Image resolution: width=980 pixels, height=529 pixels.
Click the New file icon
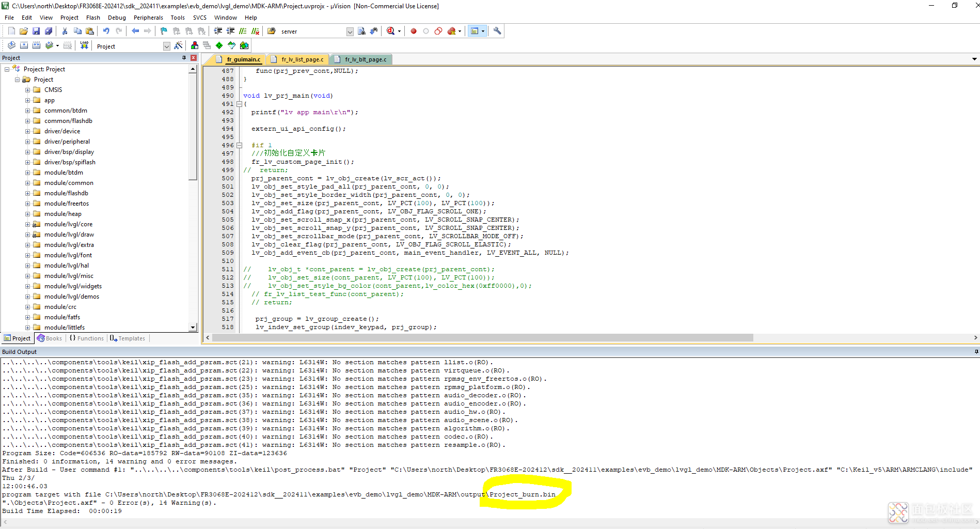pos(11,31)
